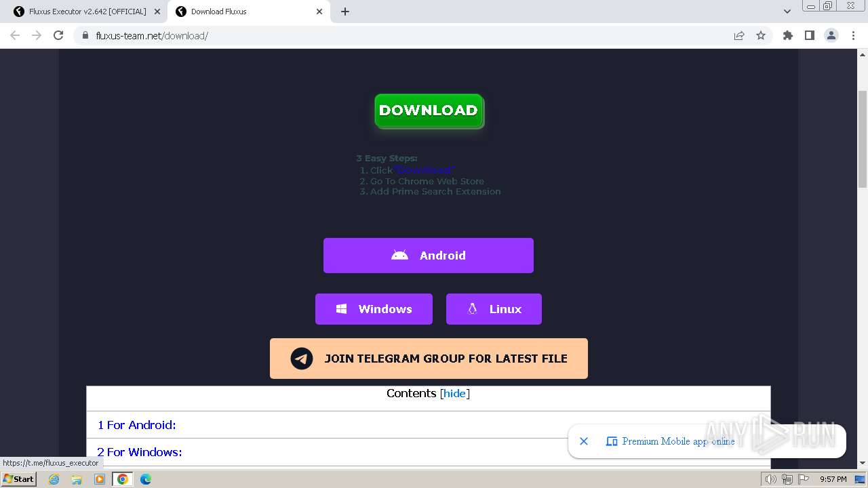Open the tab search dropdown arrow

tap(787, 12)
